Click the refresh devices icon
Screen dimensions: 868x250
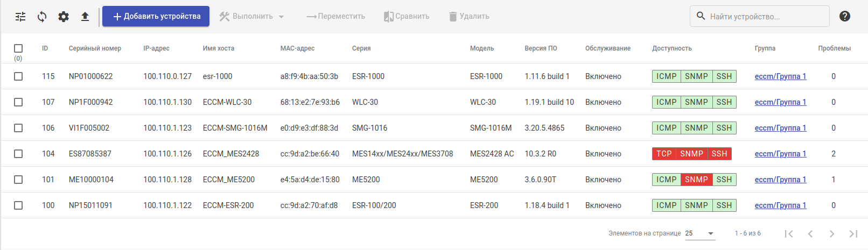[42, 17]
